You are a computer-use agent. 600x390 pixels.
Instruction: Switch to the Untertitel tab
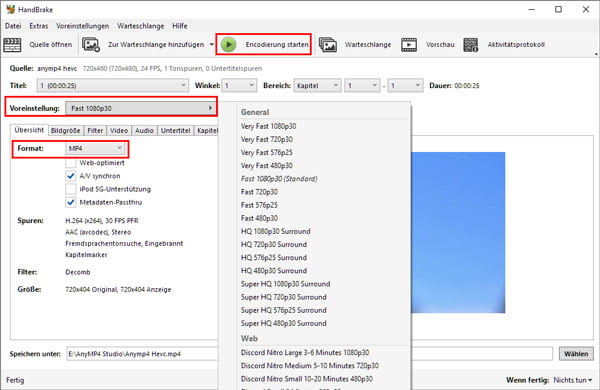[x=176, y=131]
